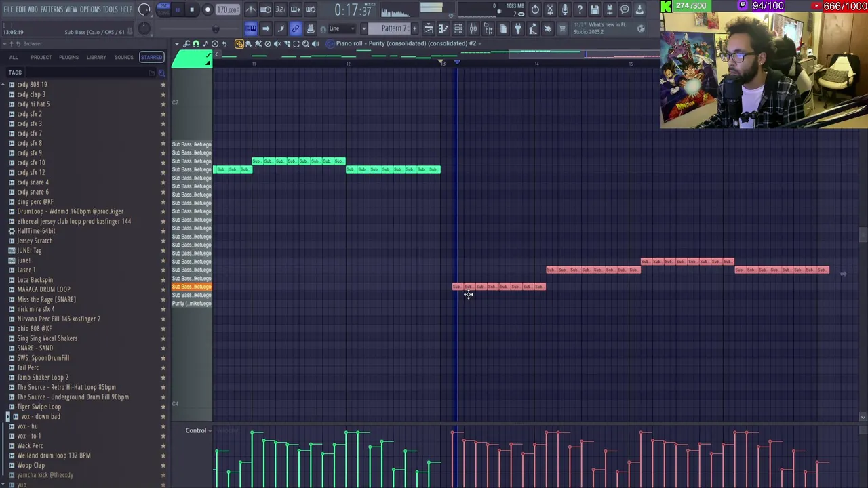Click the Stop playback button

click(x=192, y=9)
